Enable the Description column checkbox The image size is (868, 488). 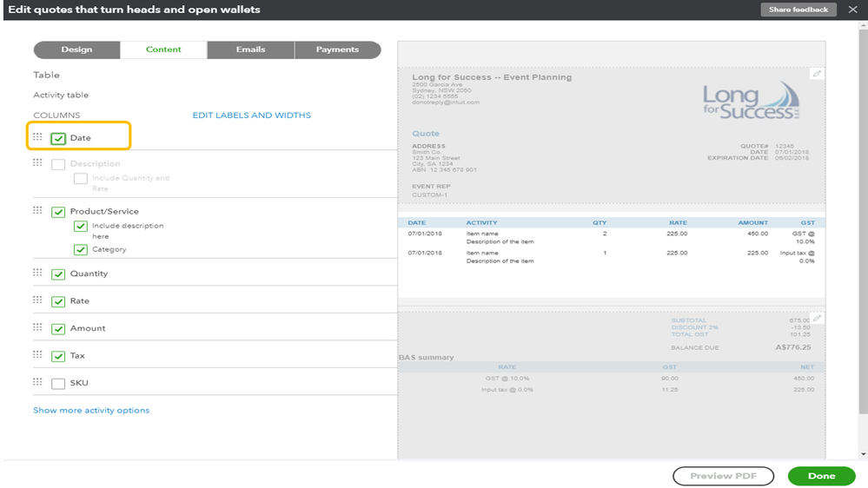[58, 164]
